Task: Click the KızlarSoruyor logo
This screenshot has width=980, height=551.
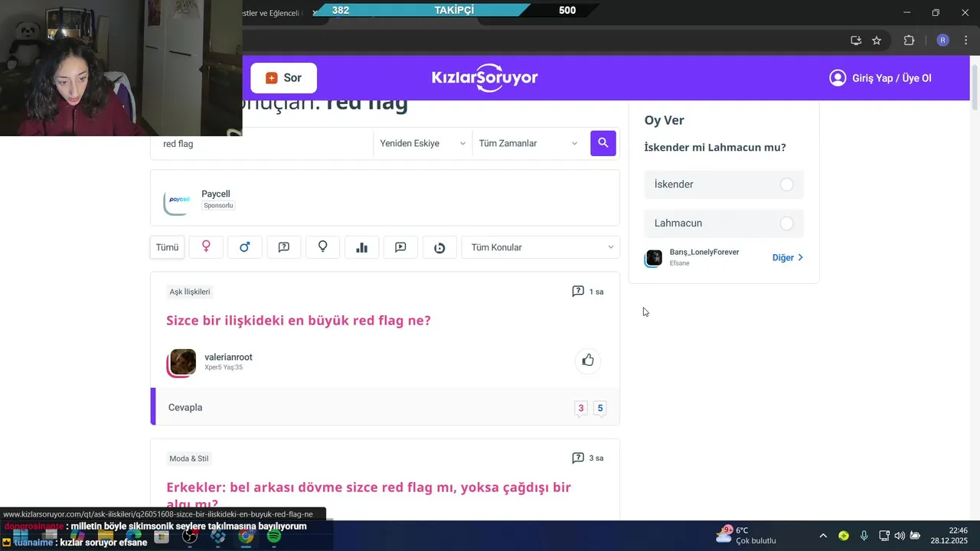Action: [485, 77]
